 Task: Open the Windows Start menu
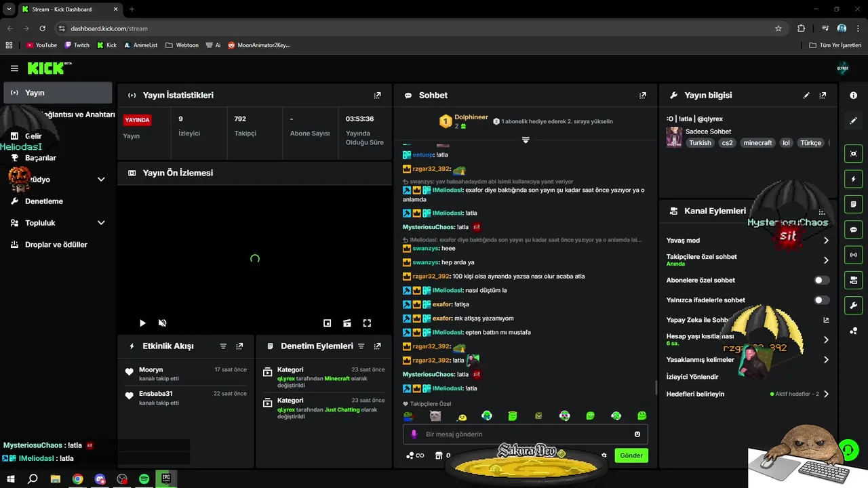(x=11, y=479)
